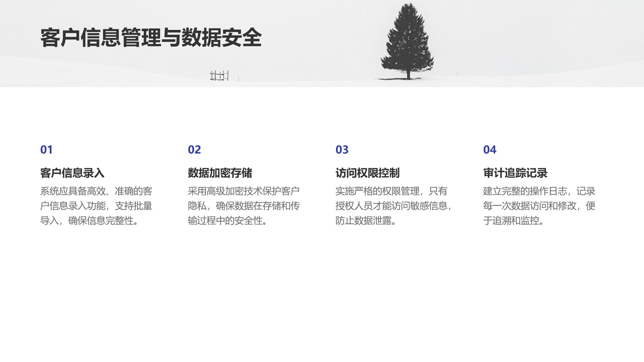644x362 pixels.
Task: Select paragraph starting 建立完整的操作日志
Action: point(539,206)
